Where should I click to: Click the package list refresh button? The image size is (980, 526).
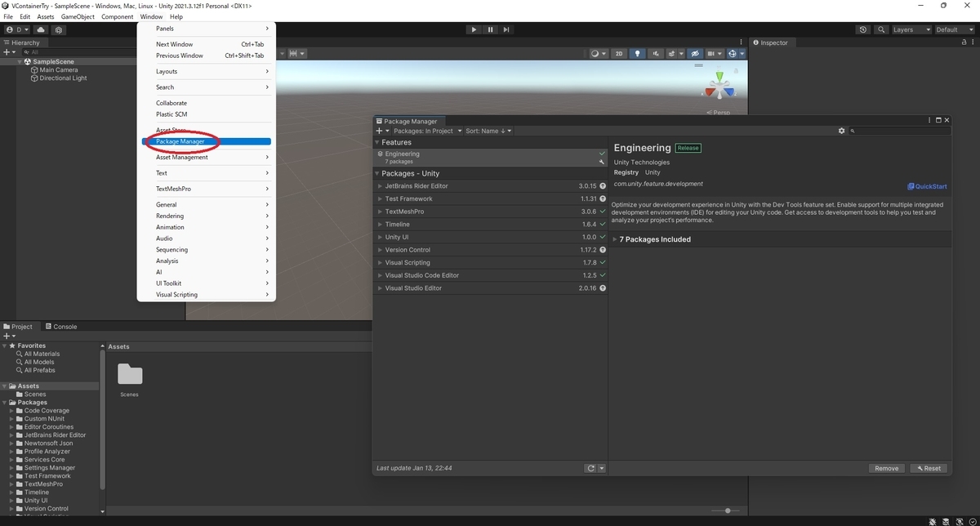pos(590,468)
